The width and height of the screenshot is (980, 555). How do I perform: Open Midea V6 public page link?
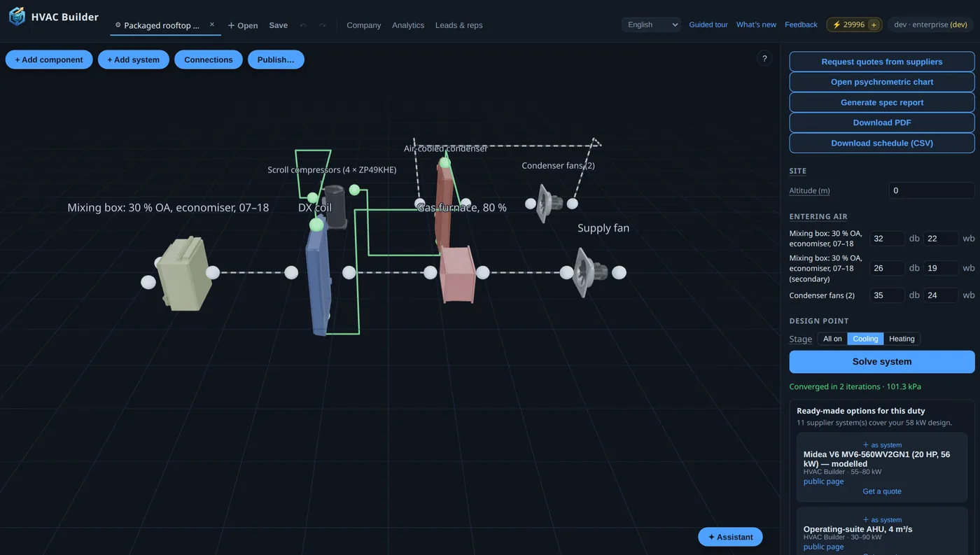(824, 482)
